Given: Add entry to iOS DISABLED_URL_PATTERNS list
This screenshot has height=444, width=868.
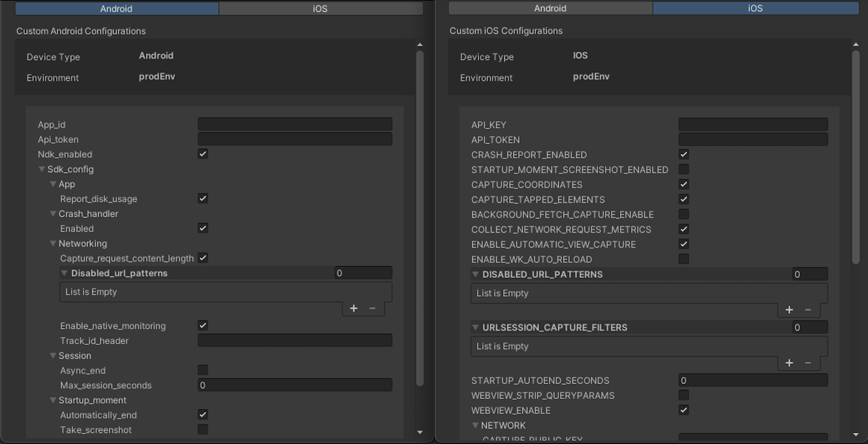Looking at the screenshot, I should [789, 310].
